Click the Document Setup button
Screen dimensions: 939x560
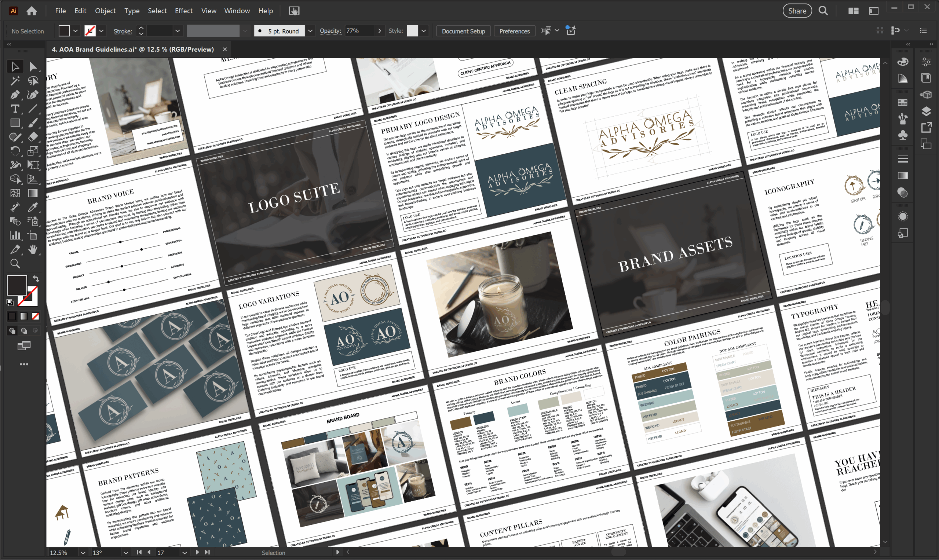[463, 31]
